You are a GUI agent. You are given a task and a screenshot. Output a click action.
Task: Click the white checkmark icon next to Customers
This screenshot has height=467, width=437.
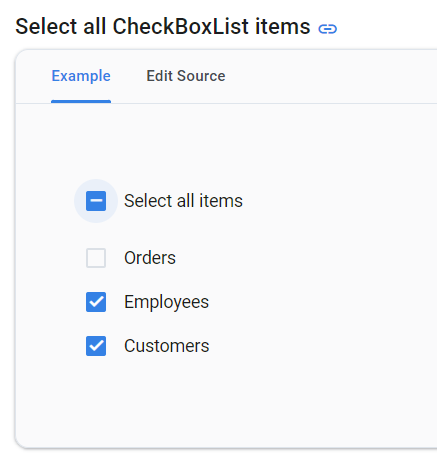(96, 346)
